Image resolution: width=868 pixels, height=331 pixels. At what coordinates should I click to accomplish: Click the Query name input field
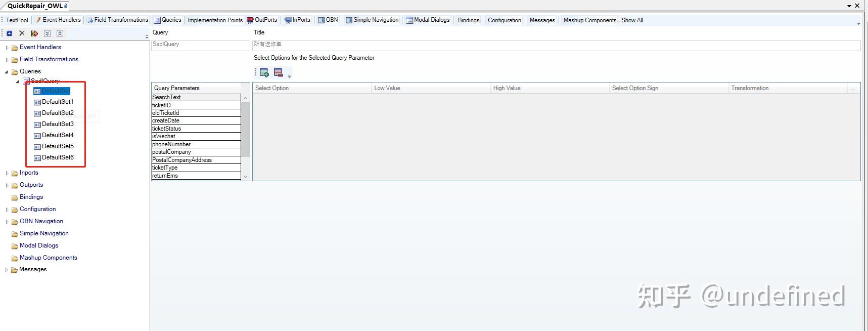(x=201, y=45)
